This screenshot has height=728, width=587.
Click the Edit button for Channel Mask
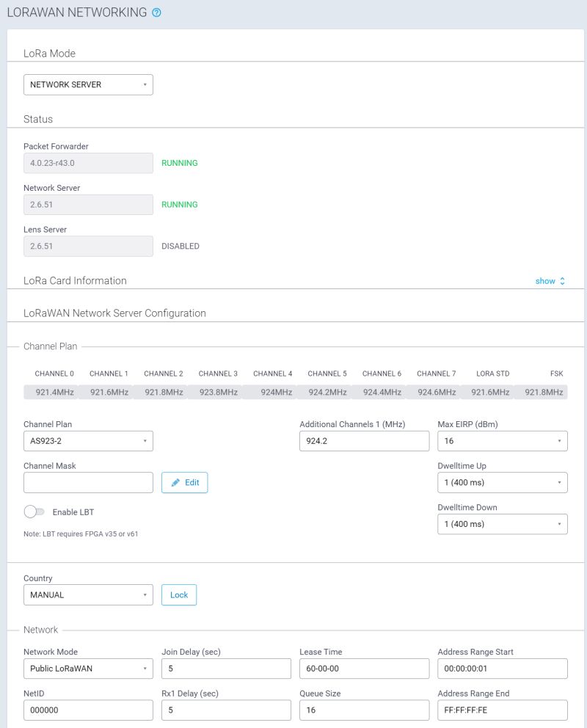(x=184, y=482)
